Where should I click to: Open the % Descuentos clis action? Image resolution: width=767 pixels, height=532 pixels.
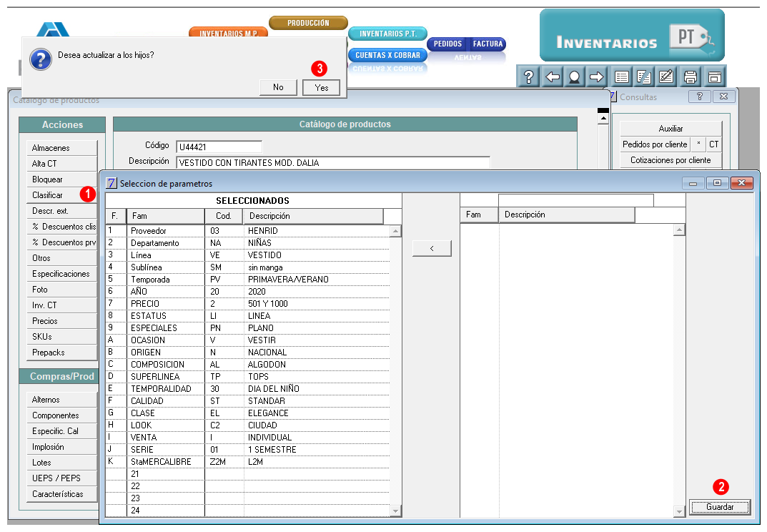click(x=61, y=227)
